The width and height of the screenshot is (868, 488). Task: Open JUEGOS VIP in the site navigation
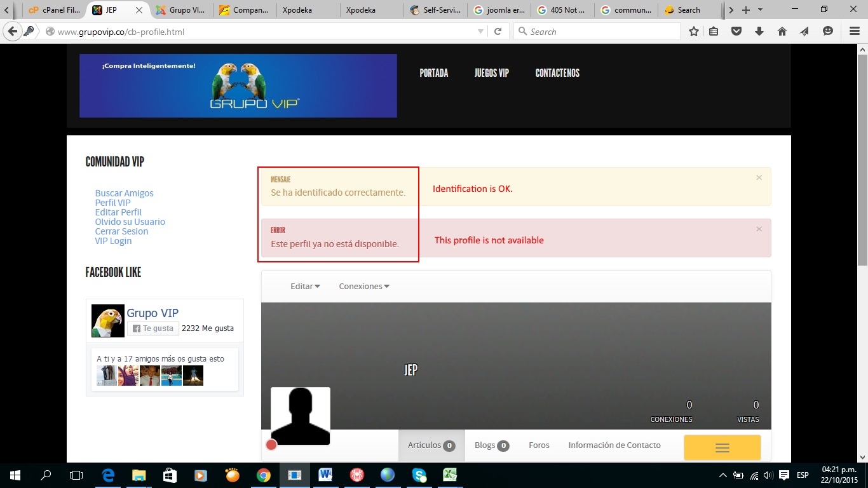(x=492, y=73)
